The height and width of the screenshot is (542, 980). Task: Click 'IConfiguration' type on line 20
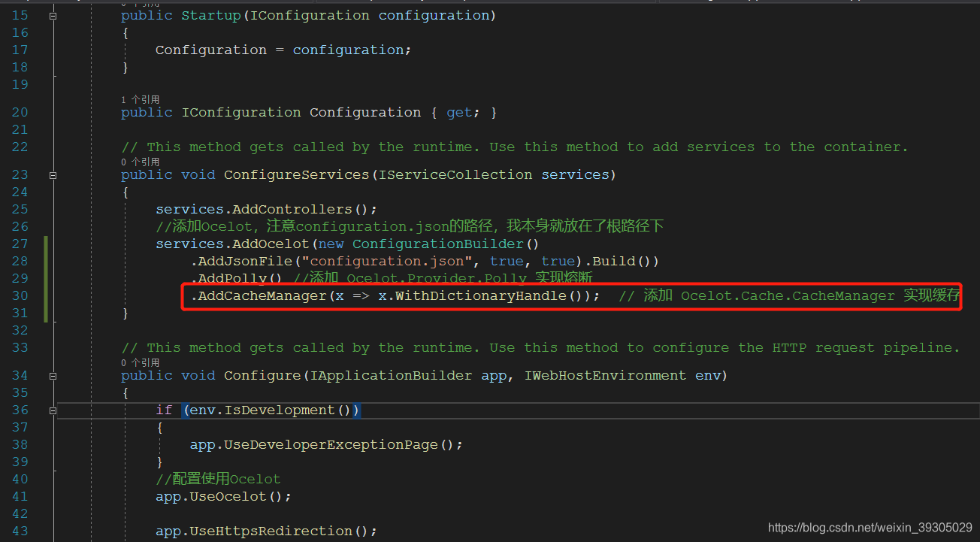[x=241, y=112]
